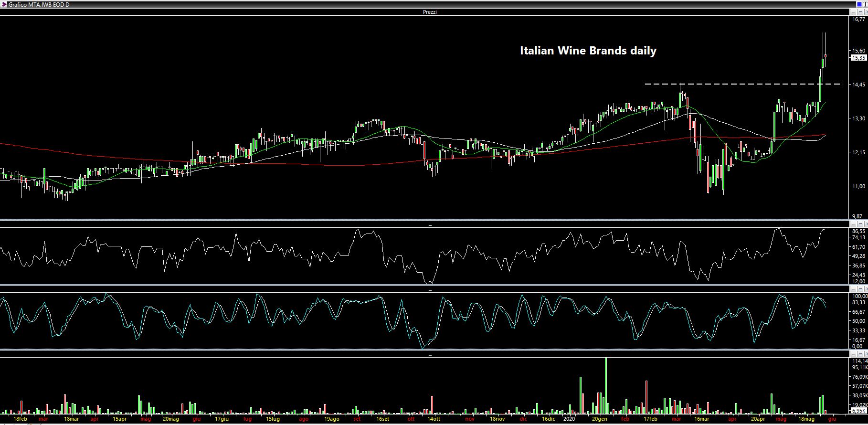The image size is (868, 425).
Task: Click the blue window icon at top right
Action: click(x=860, y=4)
